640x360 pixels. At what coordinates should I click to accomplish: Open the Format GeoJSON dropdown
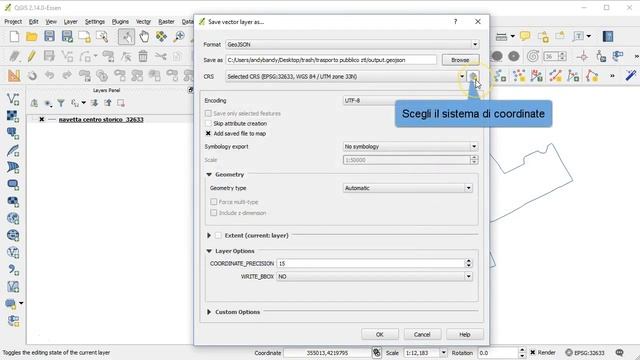[352, 44]
